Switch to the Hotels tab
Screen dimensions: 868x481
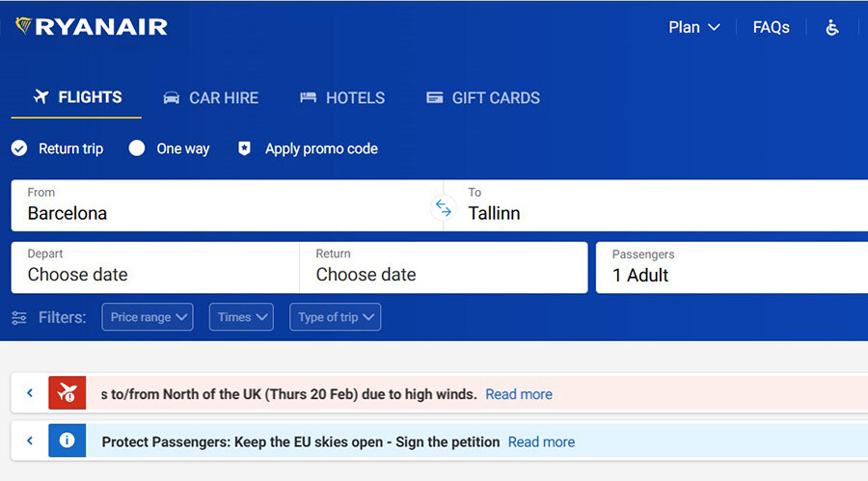point(342,97)
